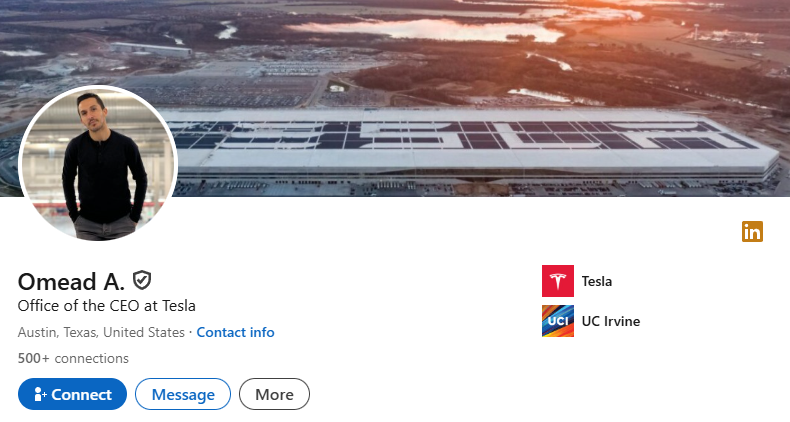
Task: View the 500+ connections count
Action: 73,358
